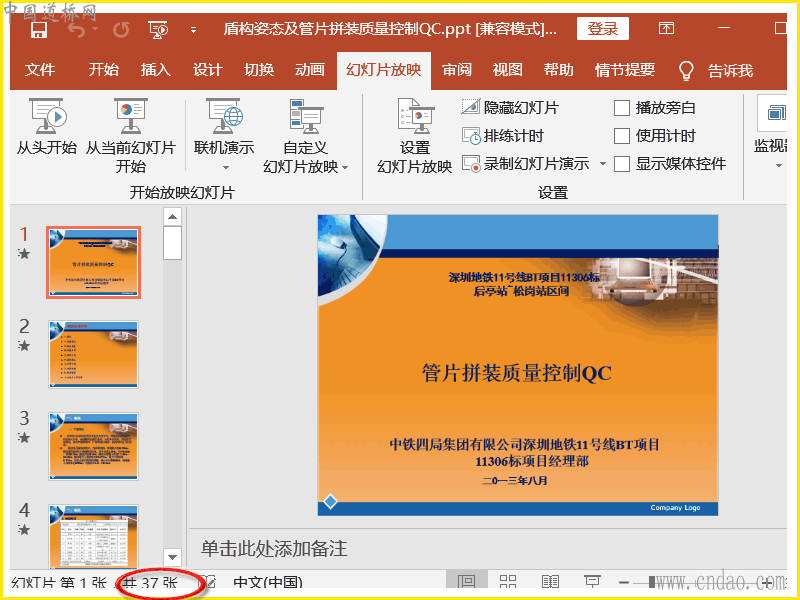
Task: Open Customize Quick Access Toolbar arrow
Action: point(193,30)
